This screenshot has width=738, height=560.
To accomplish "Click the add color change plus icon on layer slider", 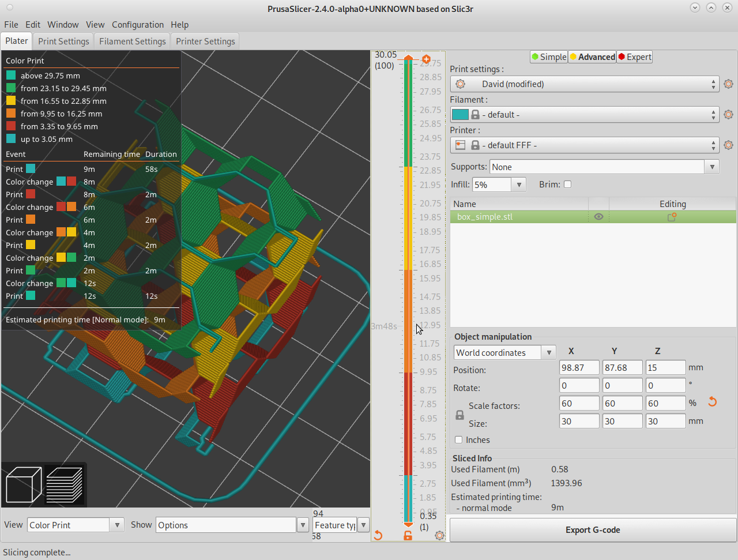I will click(x=426, y=59).
